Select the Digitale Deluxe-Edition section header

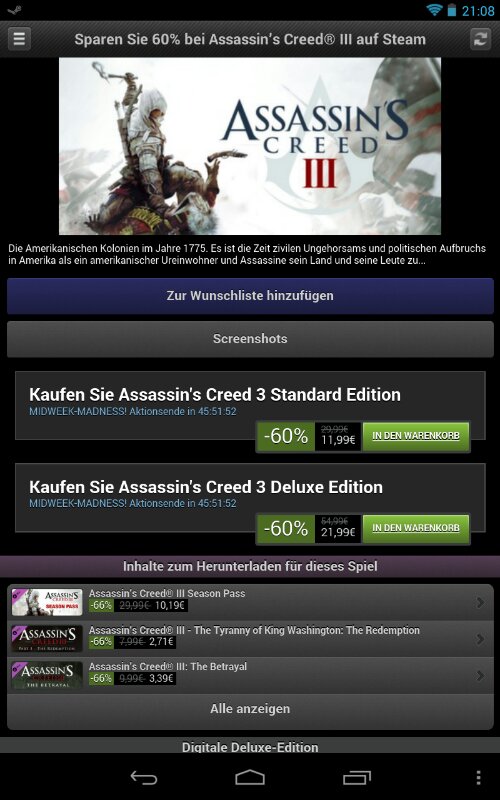coord(250,745)
